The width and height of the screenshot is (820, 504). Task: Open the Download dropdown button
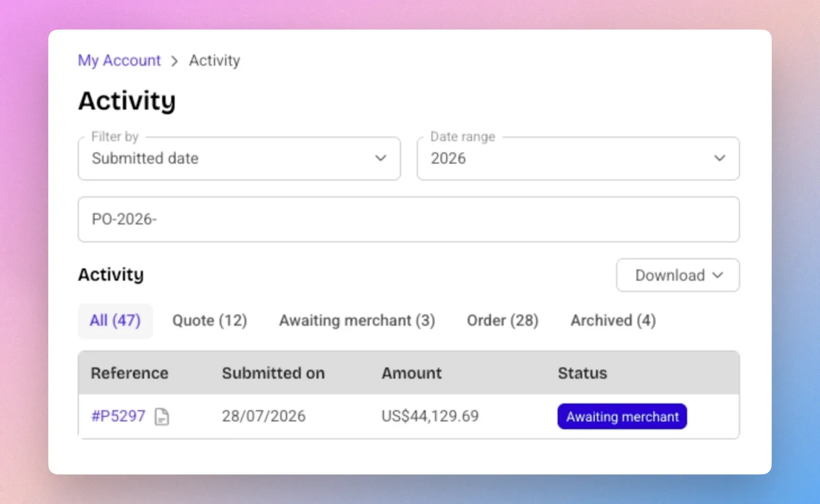click(678, 275)
